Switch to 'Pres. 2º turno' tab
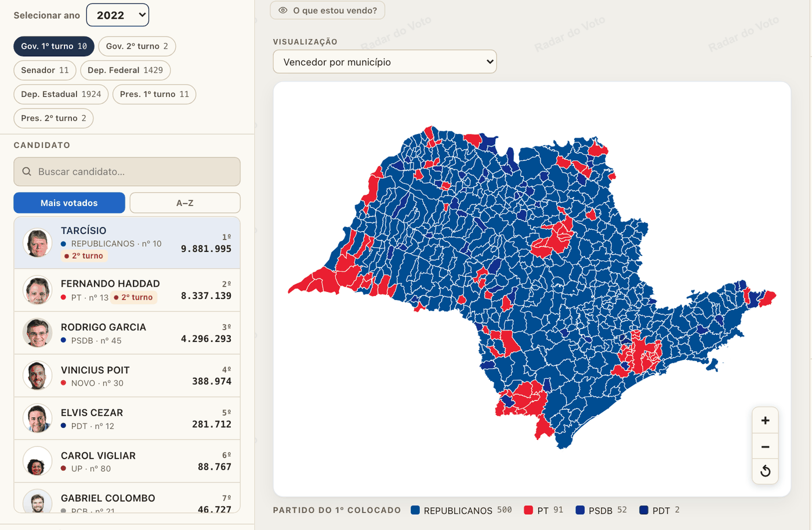Image resolution: width=812 pixels, height=530 pixels. [x=53, y=118]
